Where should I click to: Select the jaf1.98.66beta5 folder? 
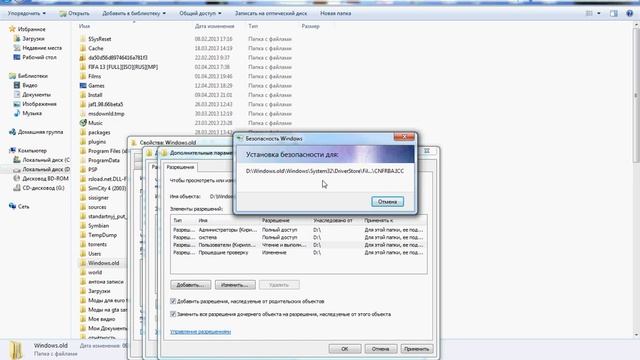105,104
